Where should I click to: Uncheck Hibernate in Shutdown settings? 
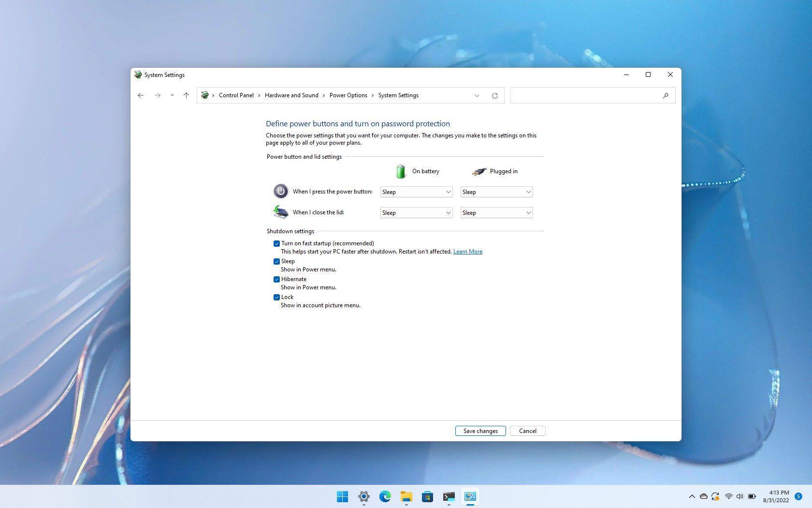coord(276,279)
